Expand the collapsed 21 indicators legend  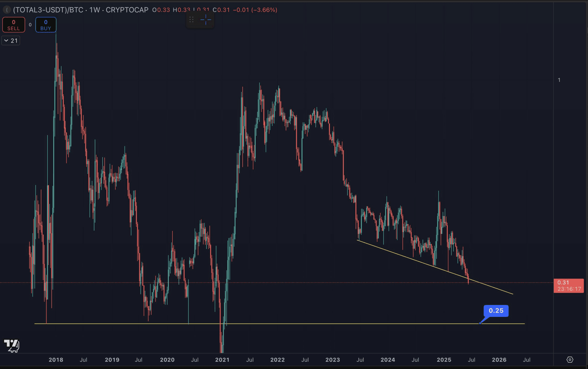coord(11,40)
